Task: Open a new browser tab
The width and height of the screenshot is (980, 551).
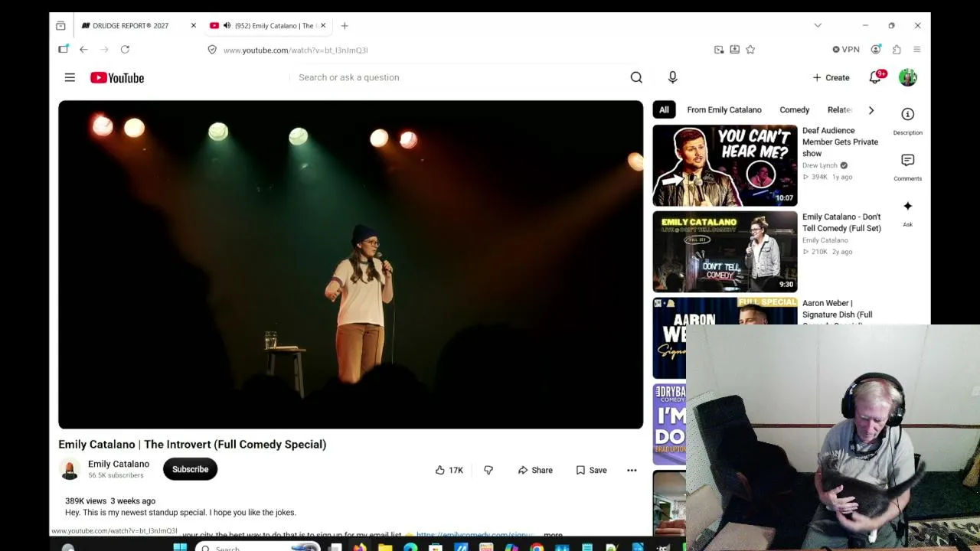Action: click(x=345, y=26)
